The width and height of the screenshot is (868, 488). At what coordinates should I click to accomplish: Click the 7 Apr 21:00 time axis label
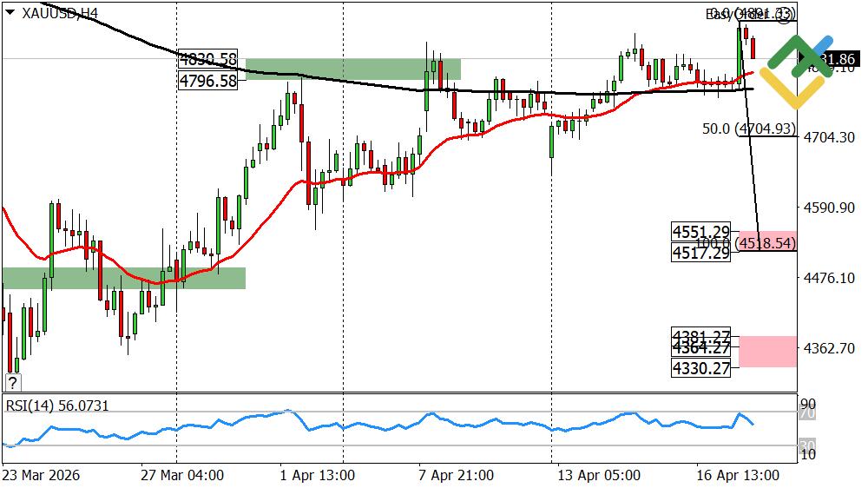click(456, 476)
